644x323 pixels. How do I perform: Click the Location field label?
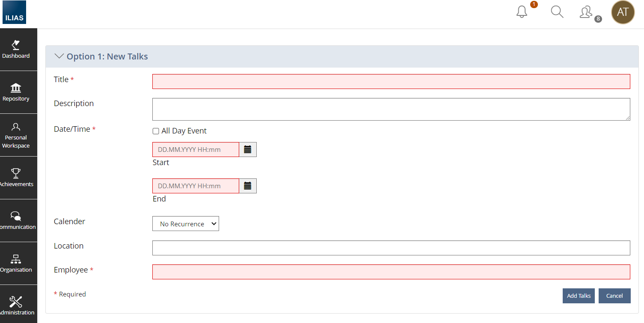click(x=68, y=246)
